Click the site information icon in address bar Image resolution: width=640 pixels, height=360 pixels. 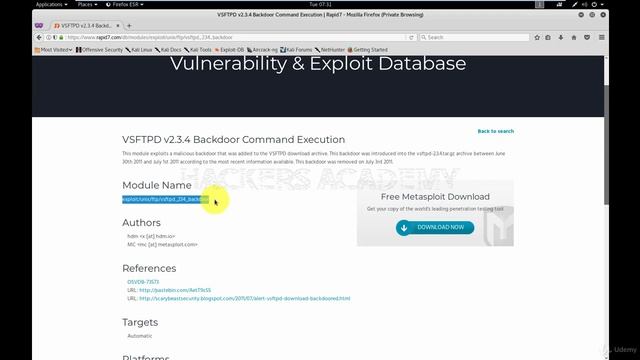tap(49, 37)
